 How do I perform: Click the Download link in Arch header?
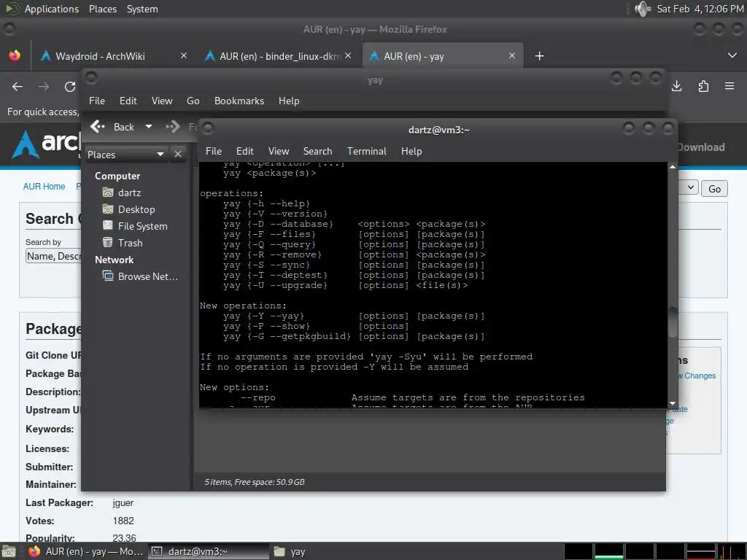701,147
